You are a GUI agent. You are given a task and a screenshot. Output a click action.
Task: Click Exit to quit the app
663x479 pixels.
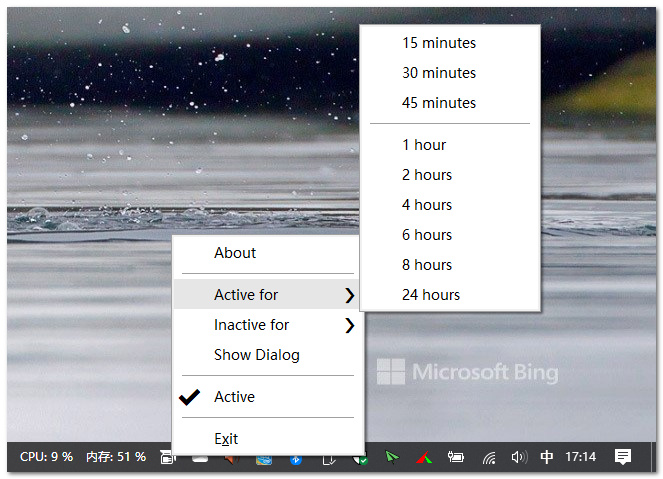coord(226,439)
